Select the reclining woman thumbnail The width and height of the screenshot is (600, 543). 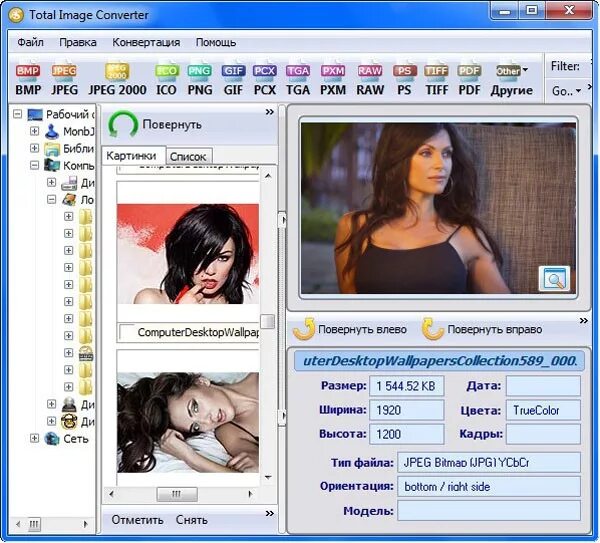(x=188, y=422)
